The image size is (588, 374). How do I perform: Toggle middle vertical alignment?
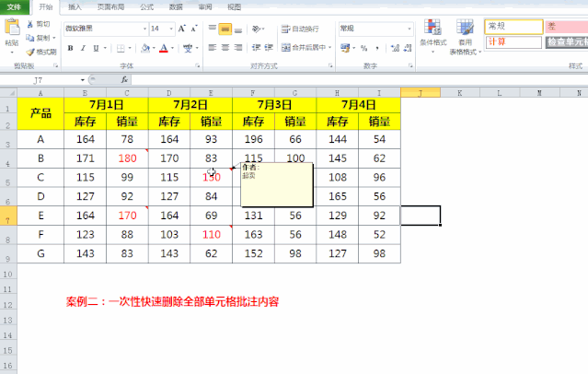point(225,29)
